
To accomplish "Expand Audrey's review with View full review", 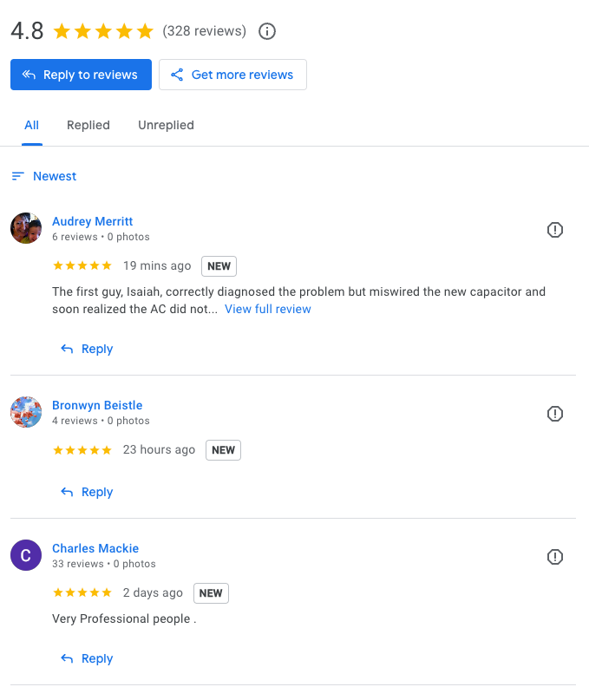I will 267,309.
